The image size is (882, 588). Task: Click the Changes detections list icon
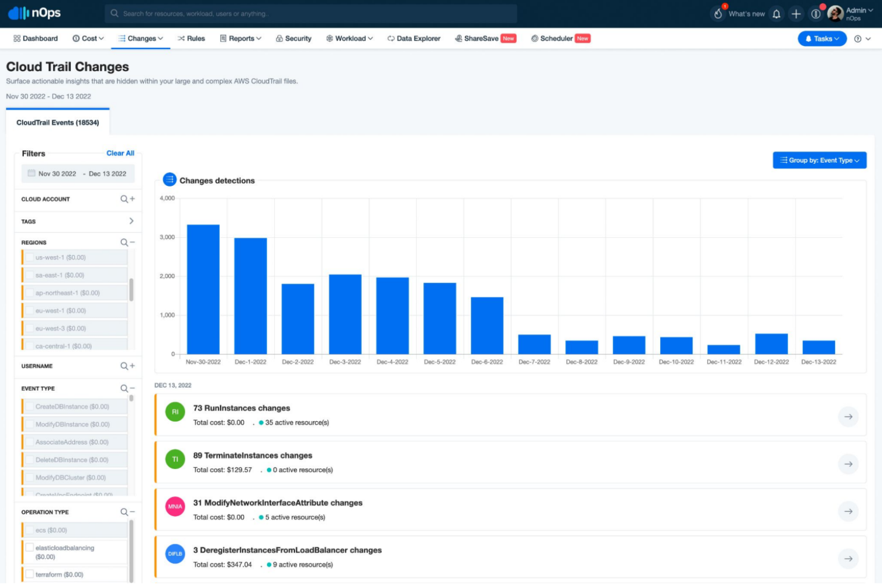tap(170, 179)
